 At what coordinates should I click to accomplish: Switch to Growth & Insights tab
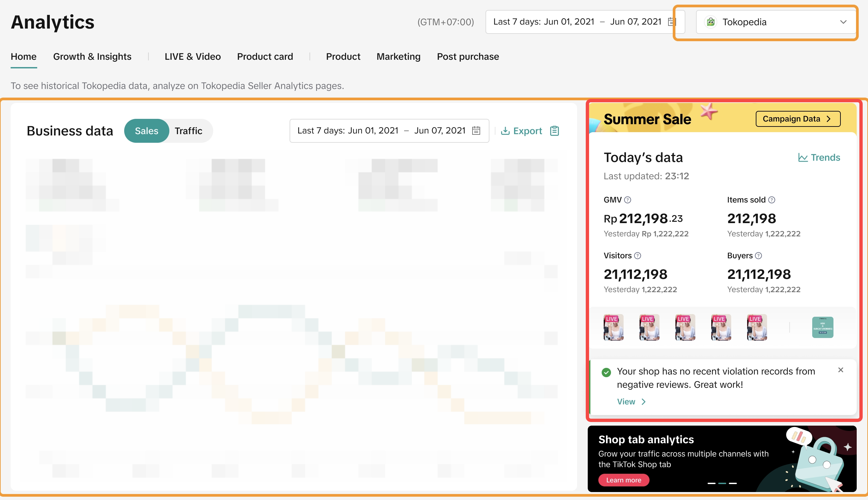coord(92,57)
